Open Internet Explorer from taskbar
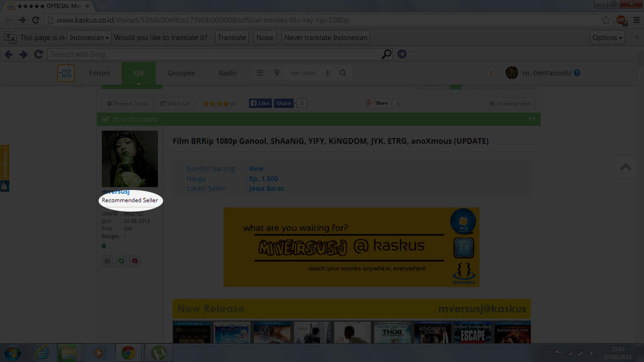 [42, 353]
